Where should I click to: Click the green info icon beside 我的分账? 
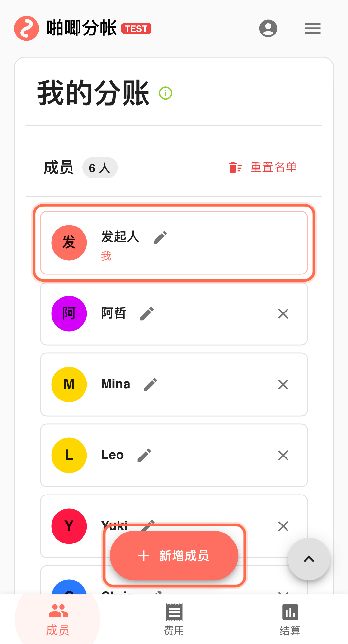[166, 93]
